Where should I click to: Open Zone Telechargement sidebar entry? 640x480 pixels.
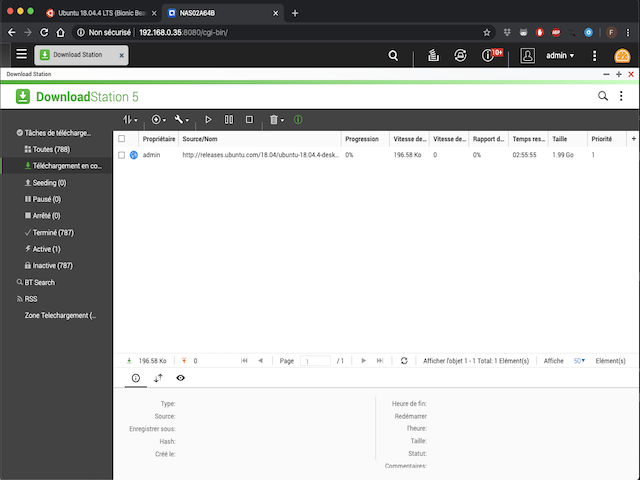tap(60, 315)
